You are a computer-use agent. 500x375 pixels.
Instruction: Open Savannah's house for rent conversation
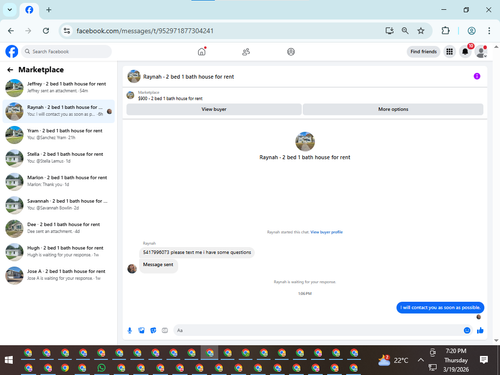[58, 205]
